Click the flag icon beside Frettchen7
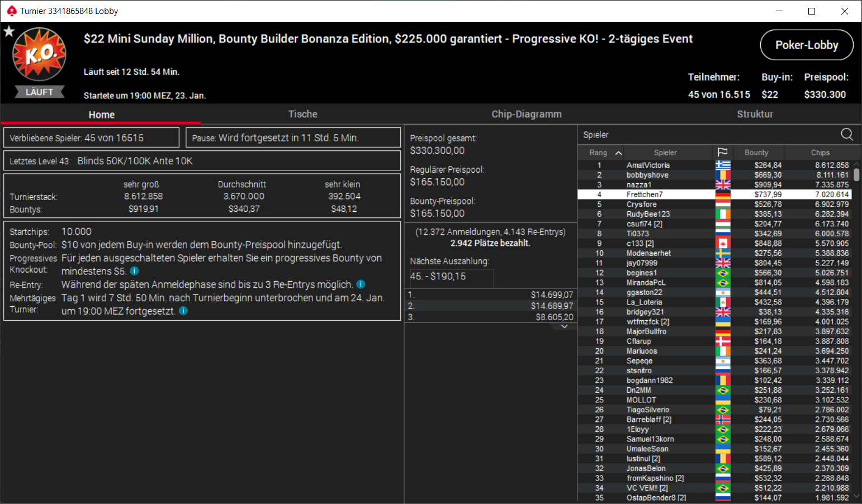 (723, 194)
